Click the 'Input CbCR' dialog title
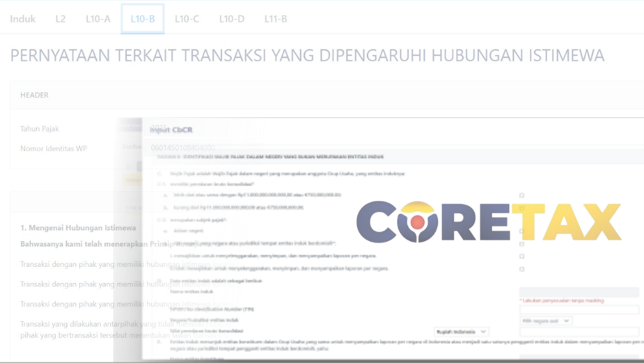This screenshot has height=363, width=644. (x=171, y=130)
